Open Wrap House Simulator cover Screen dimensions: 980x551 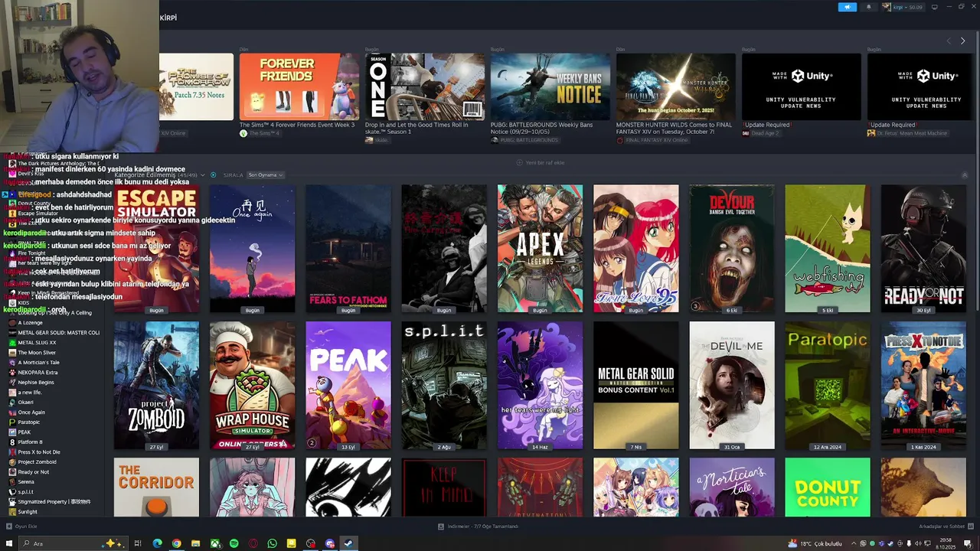pyautogui.click(x=253, y=385)
